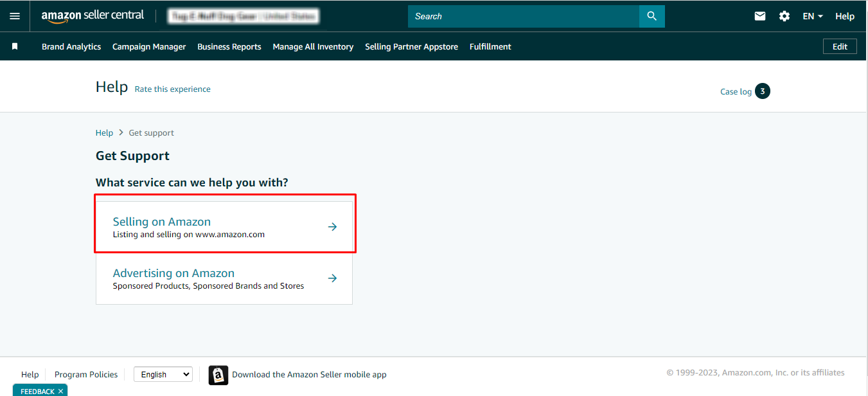This screenshot has height=396, width=868.
Task: Go to Campaign Manager
Action: click(149, 46)
